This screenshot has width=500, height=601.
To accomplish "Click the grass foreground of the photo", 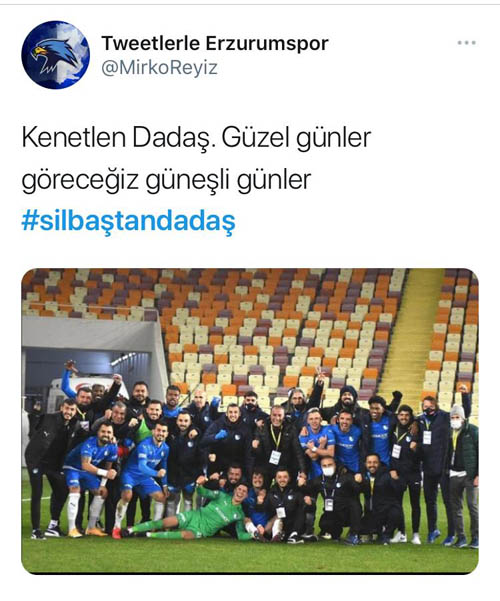I will tap(250, 556).
